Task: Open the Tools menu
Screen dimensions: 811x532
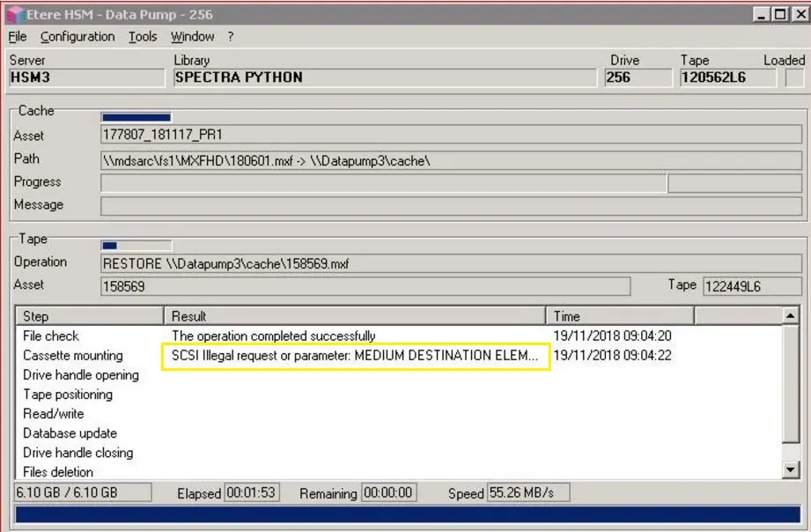Action: pyautogui.click(x=143, y=37)
